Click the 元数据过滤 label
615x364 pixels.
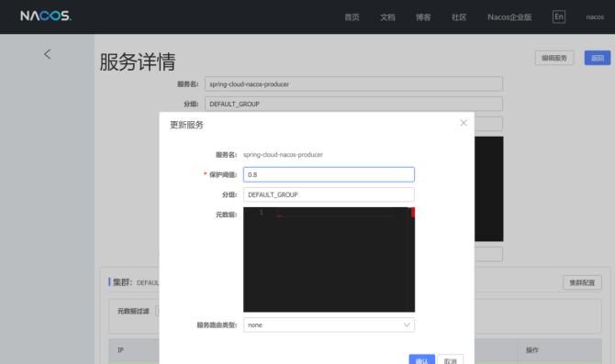point(133,311)
